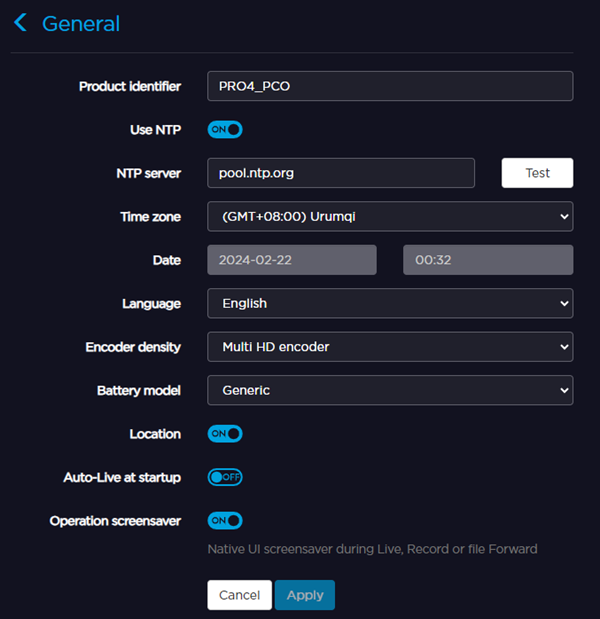The height and width of the screenshot is (619, 600).
Task: Click Cancel to discard changes
Action: point(239,595)
